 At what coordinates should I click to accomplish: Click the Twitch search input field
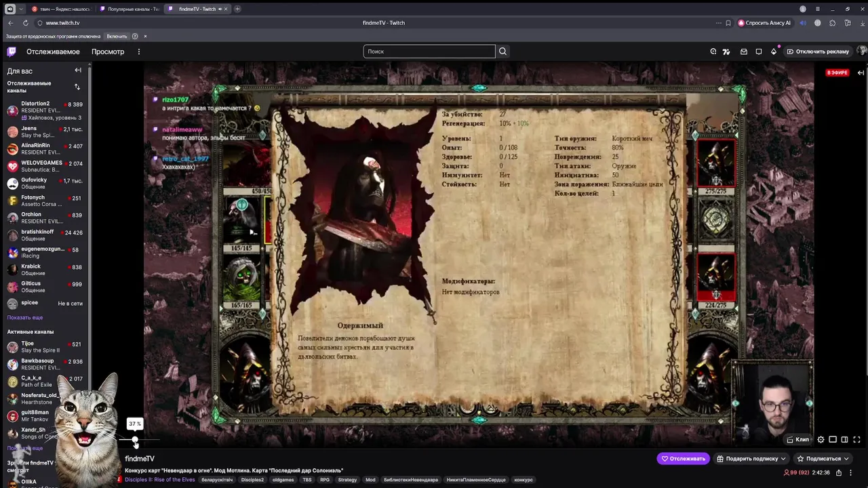[x=429, y=52]
